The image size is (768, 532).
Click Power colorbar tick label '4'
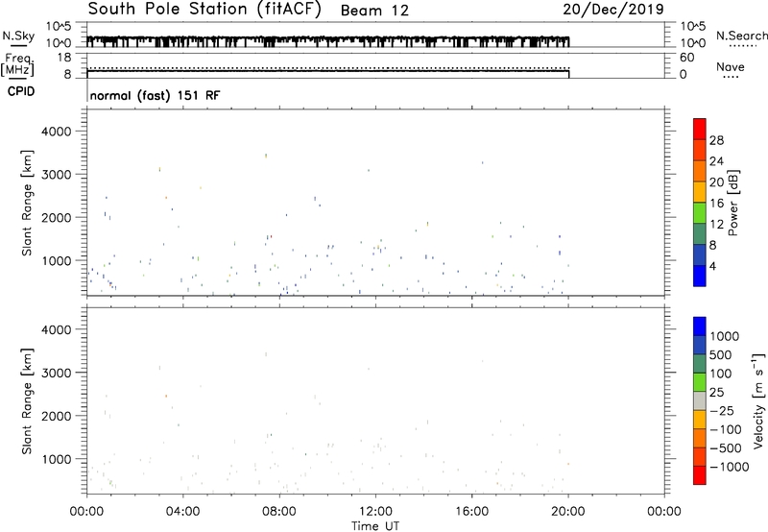712,266
